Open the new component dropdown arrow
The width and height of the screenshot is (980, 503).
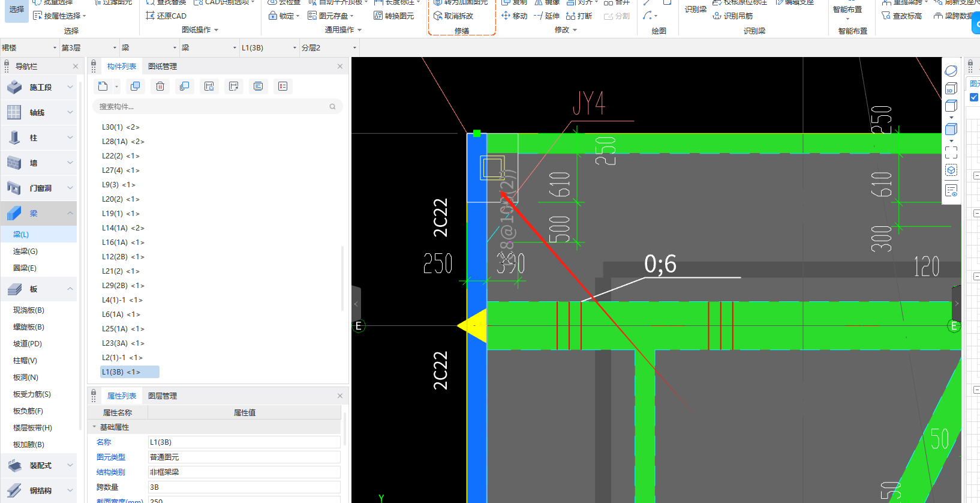pyautogui.click(x=116, y=87)
